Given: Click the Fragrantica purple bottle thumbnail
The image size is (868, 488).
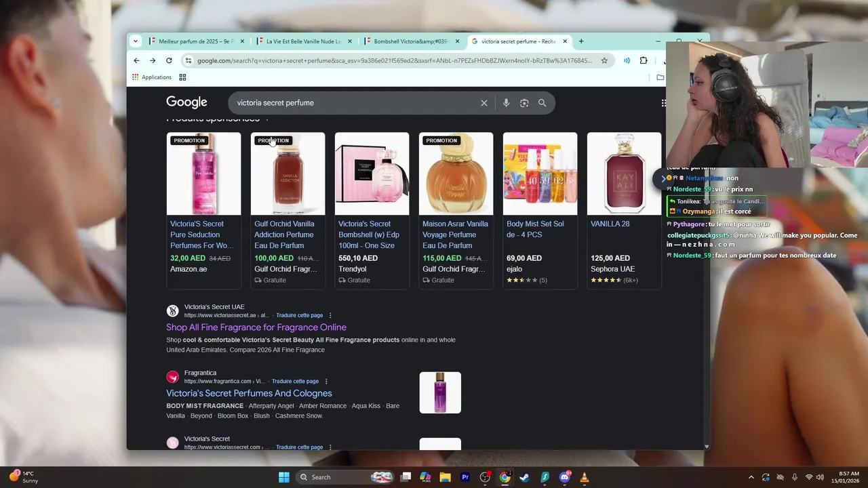Looking at the screenshot, I should click(440, 392).
